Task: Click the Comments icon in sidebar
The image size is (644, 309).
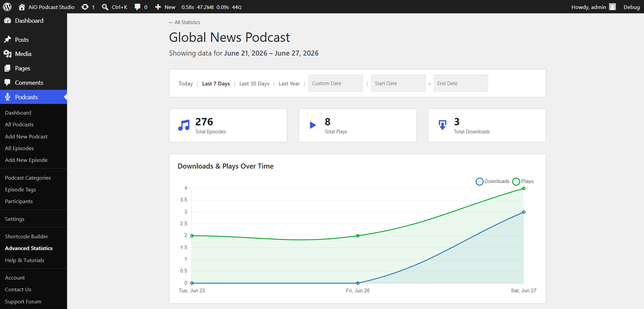Action: click(7, 82)
